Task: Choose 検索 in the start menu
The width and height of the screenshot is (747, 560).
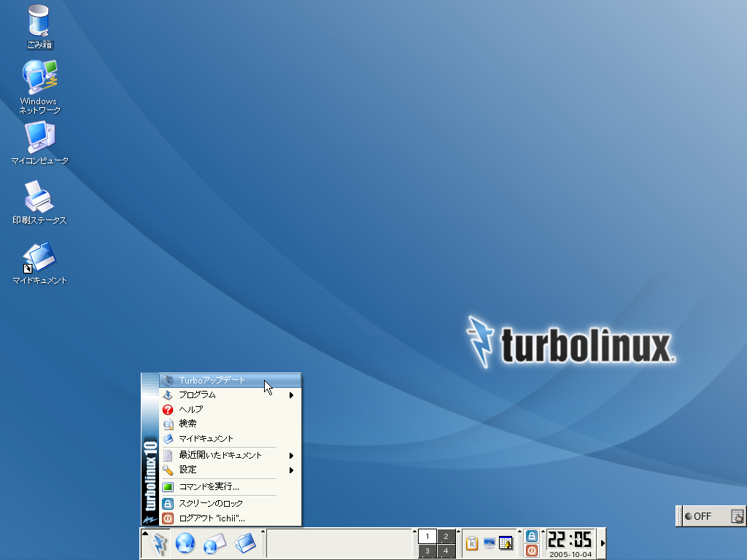Action: [230, 424]
